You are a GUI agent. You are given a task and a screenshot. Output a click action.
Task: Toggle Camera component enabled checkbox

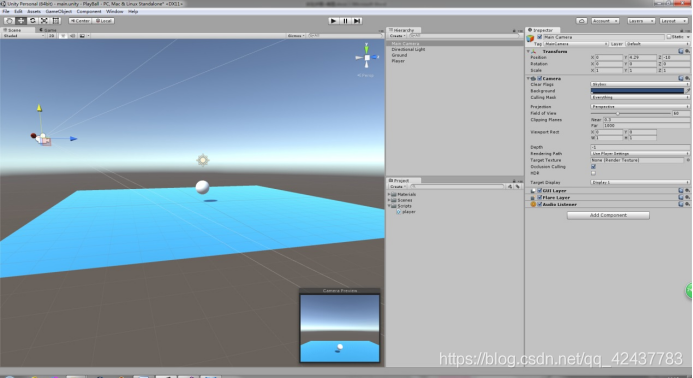tap(540, 78)
